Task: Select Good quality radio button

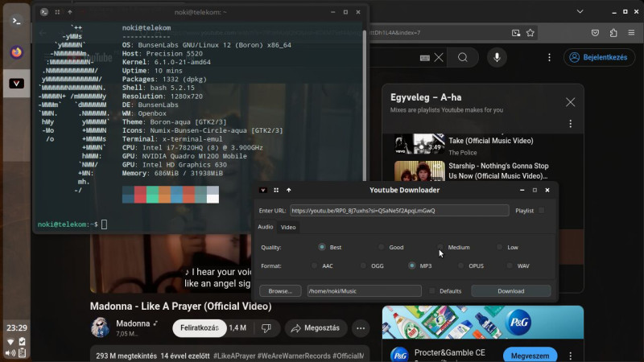Action: 381,247
